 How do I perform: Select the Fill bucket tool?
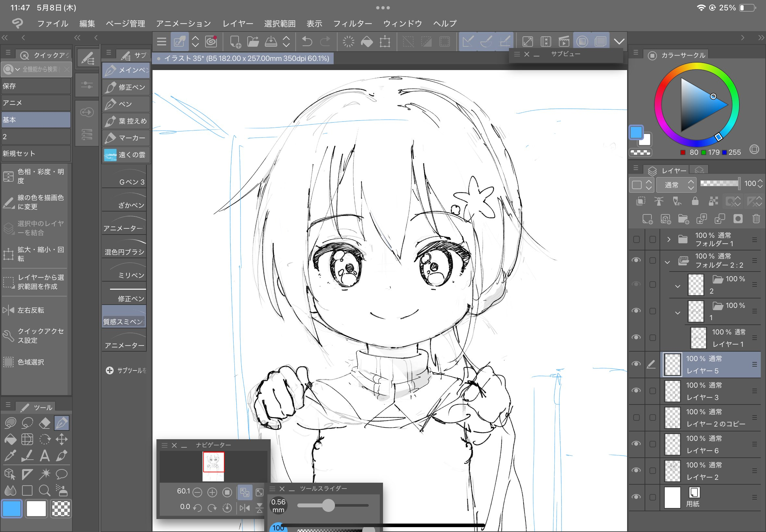point(10,440)
